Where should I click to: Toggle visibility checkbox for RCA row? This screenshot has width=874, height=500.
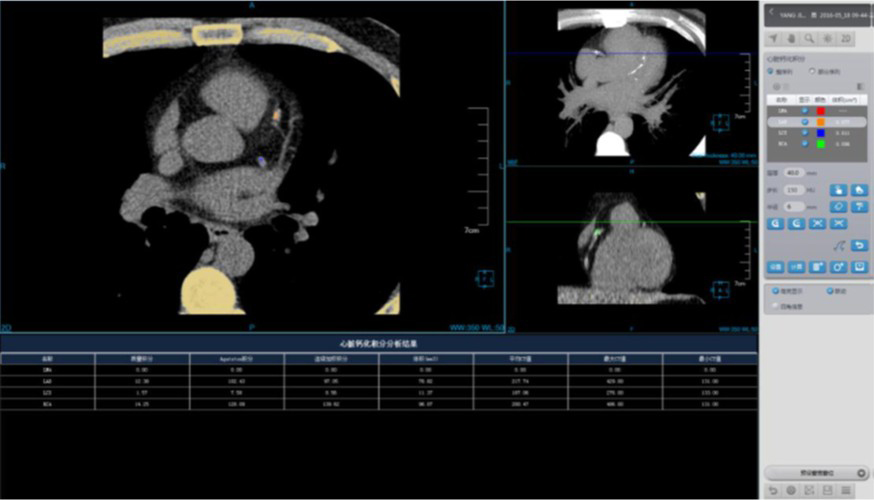point(805,144)
